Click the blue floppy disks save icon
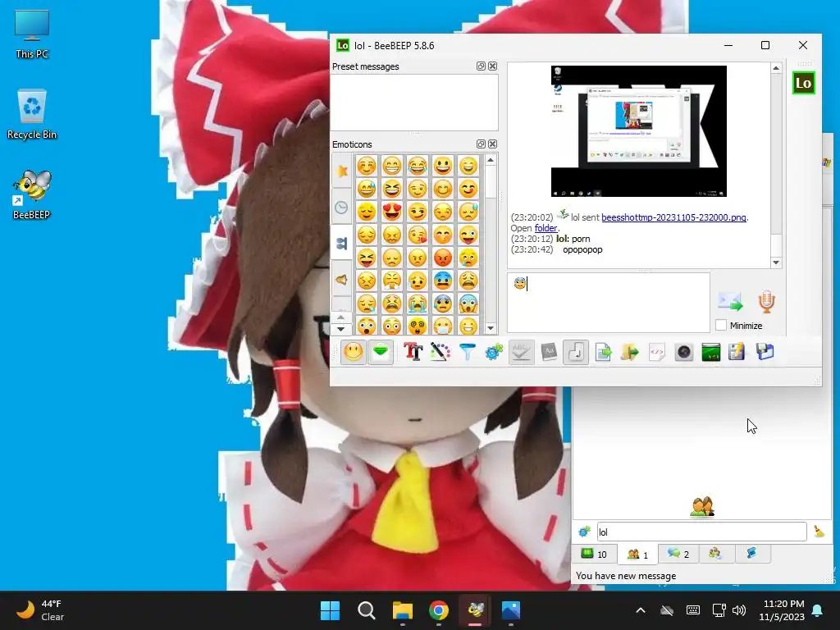This screenshot has width=840, height=630. click(765, 352)
